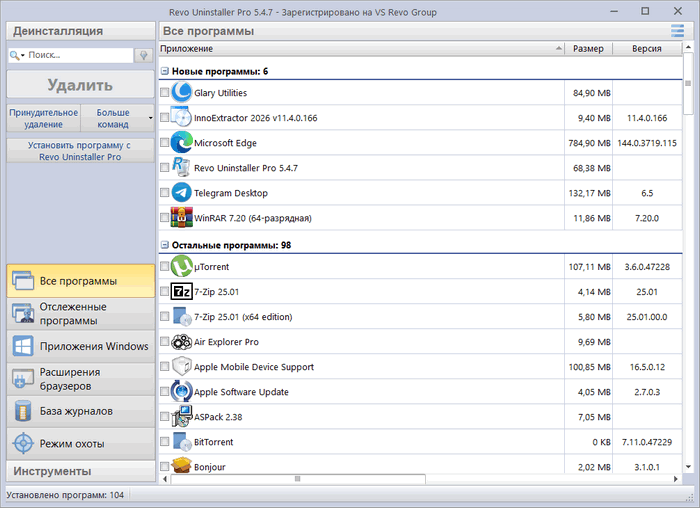Check the box for Revo Uninstaller Pro 5.4.7
This screenshot has width=700, height=508.
pos(165,168)
